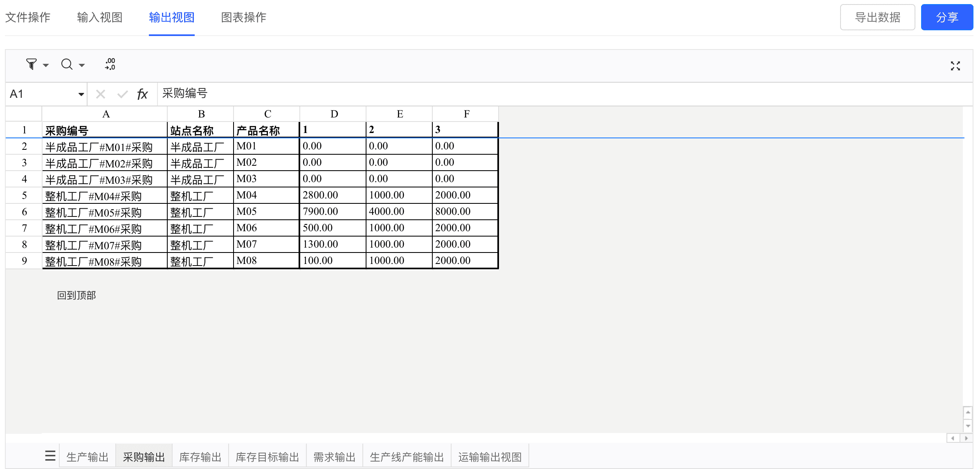The width and height of the screenshot is (980, 469).
Task: Select column A header
Action: point(105,114)
